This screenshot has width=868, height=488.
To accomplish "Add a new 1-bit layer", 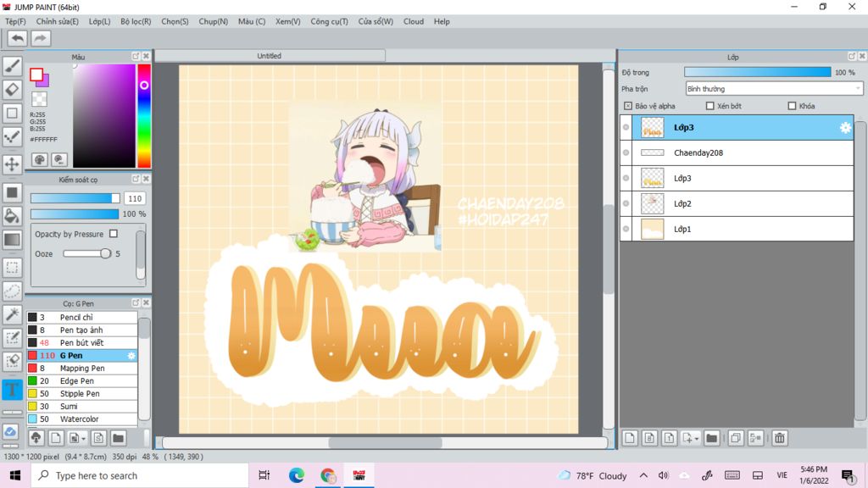I will (x=669, y=438).
